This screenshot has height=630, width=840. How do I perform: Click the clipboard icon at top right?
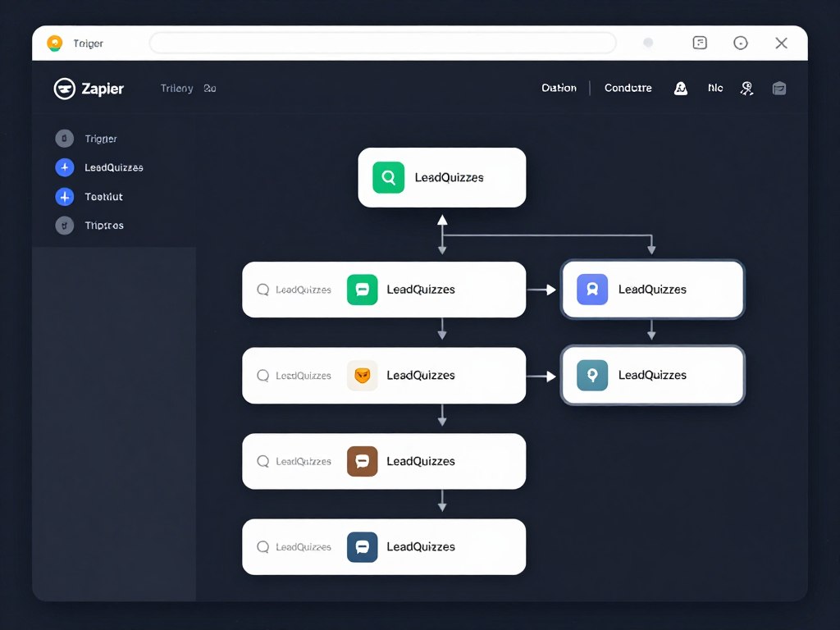[778, 88]
